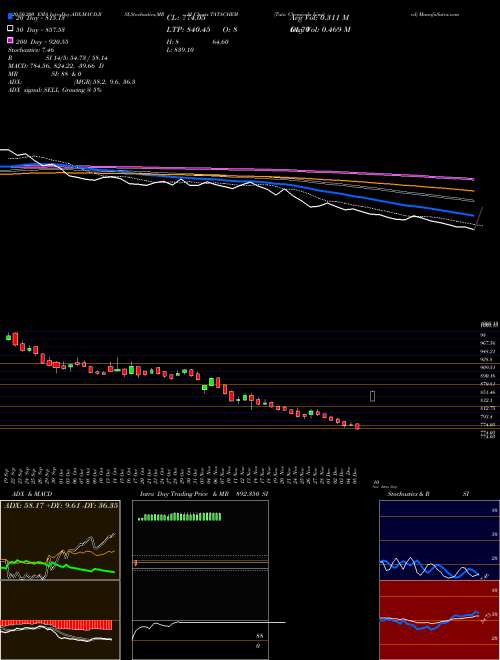Click the green bar row in intraday panel

pos(179,517)
